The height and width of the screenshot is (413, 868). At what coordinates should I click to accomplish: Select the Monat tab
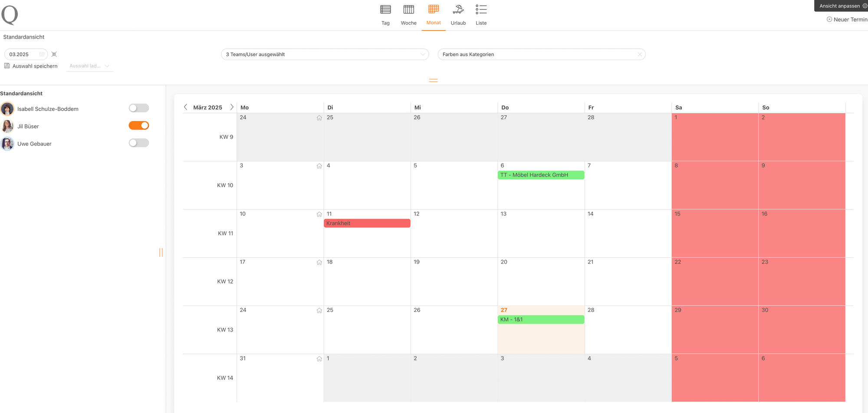(x=434, y=15)
